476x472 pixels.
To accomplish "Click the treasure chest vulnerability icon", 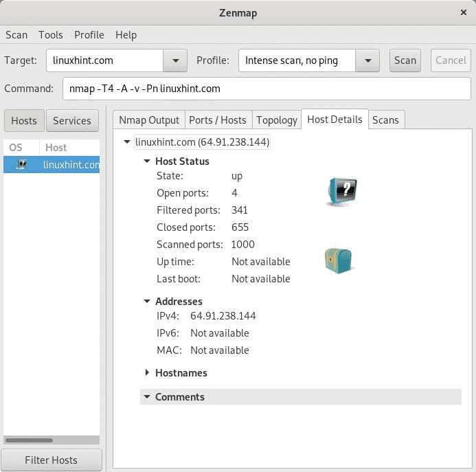I will point(339,261).
